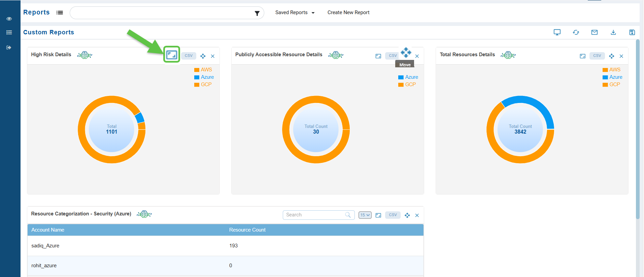Screen dimensions: 644x277
Task: Export High Risk Details as CSV
Action: point(189,56)
